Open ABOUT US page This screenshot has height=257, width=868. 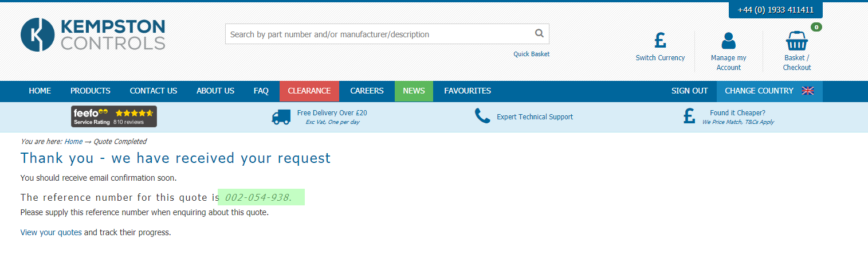[215, 91]
